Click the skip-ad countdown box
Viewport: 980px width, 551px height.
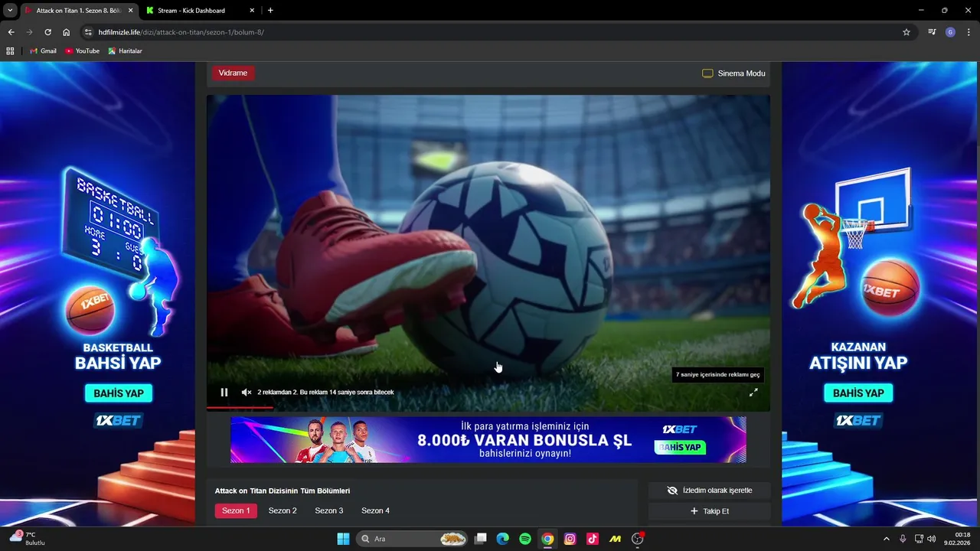(718, 375)
